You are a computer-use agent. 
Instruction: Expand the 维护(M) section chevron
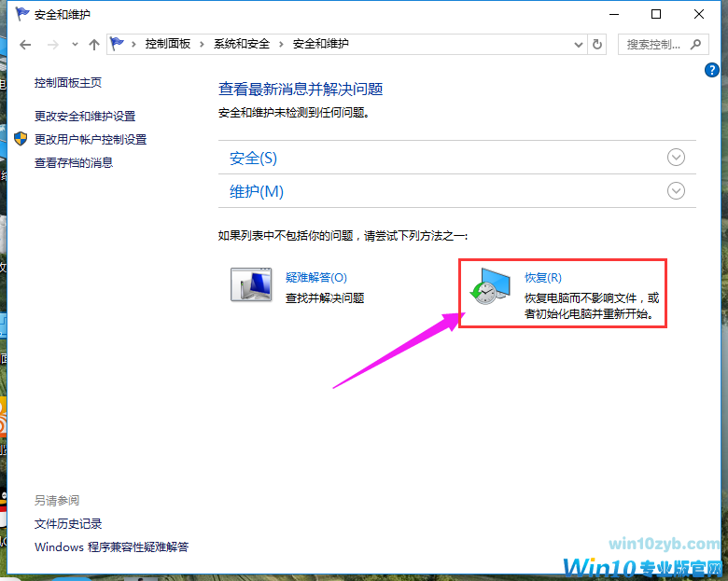point(676,191)
